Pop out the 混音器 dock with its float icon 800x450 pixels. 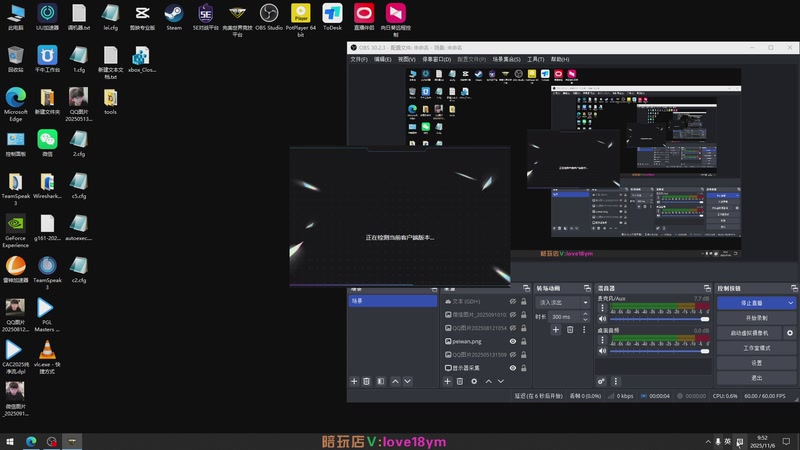[x=707, y=288]
